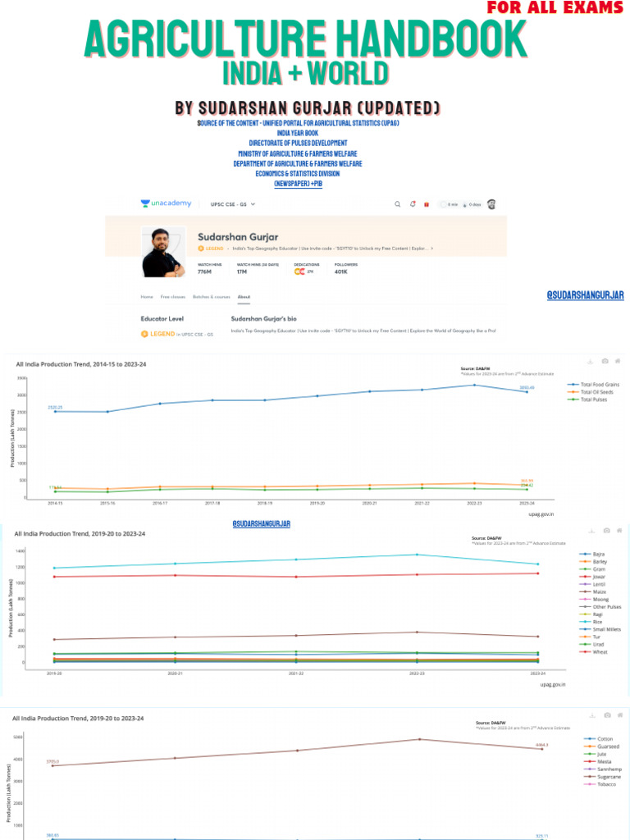
Task: Toggle the Jowar legend entry
Action: tap(592, 577)
